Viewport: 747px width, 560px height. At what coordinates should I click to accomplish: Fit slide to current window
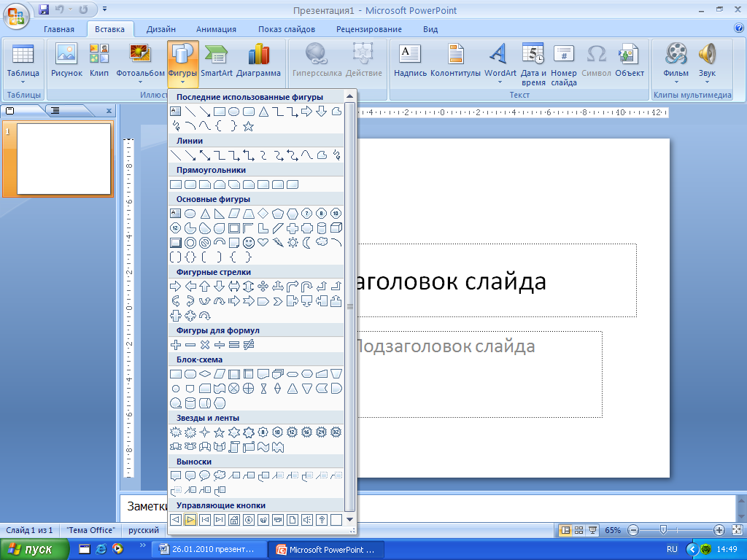tap(737, 530)
